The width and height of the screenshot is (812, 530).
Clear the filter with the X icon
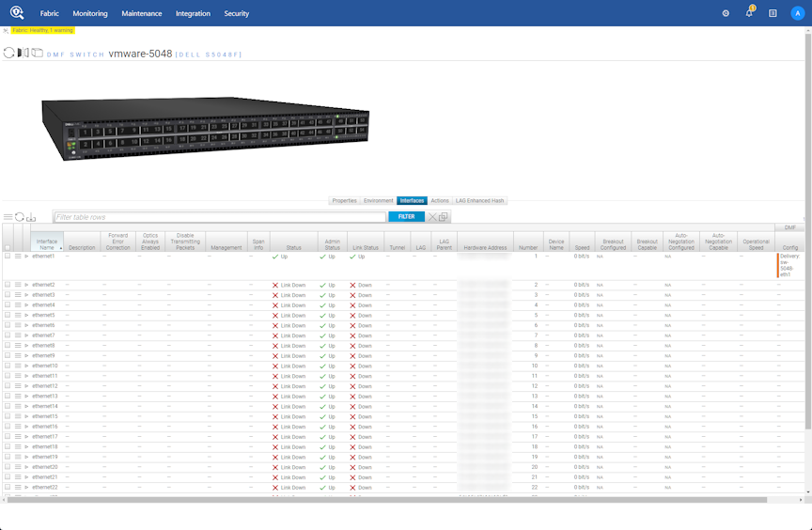432,217
